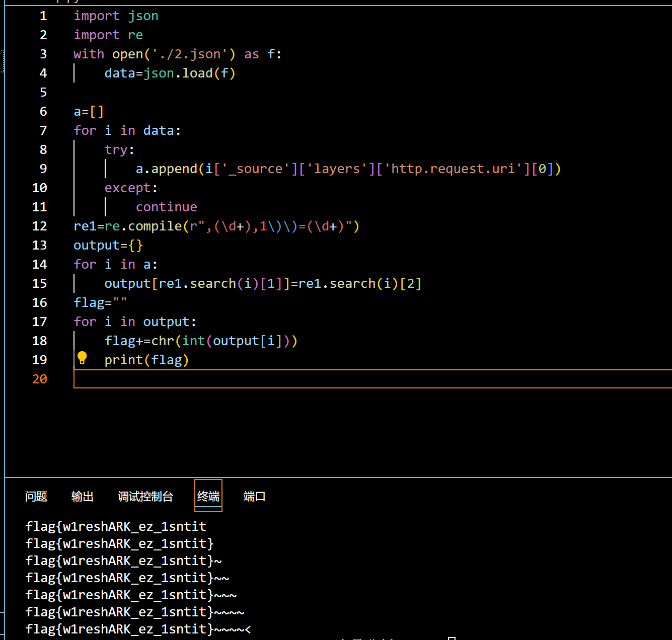The image size is (672, 640).
Task: Click terminal line 'flag{w1reshARK_ez_1sntit}' with no tildes
Action: tap(120, 543)
